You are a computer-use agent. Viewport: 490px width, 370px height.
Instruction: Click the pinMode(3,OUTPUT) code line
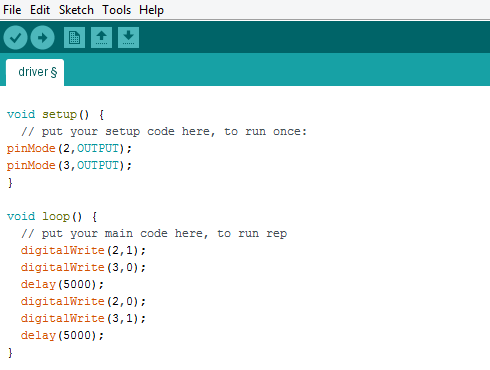(x=69, y=165)
